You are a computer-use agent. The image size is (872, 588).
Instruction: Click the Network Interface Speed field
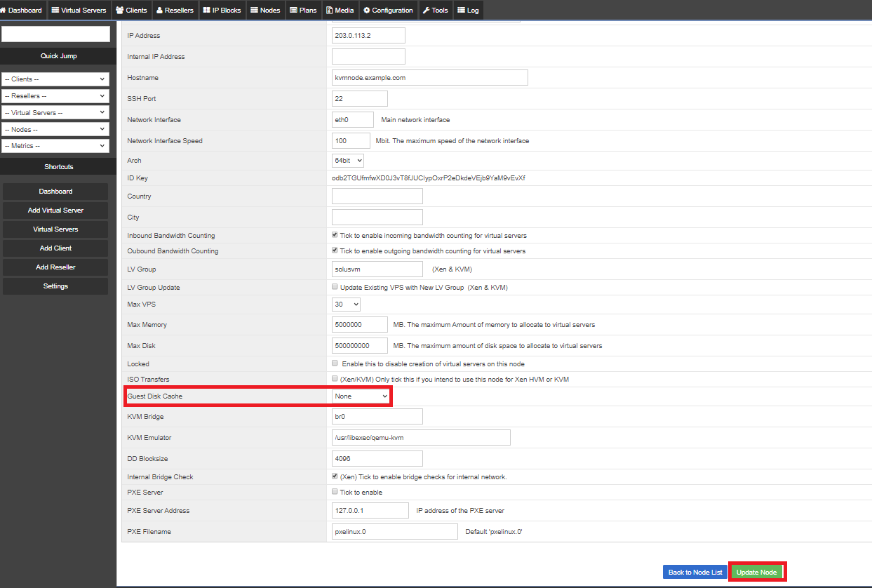point(351,141)
